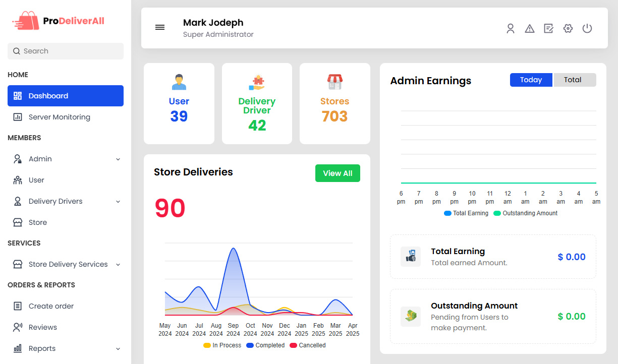Open Reviews from the sidebar
The image size is (618, 364).
(x=42, y=327)
